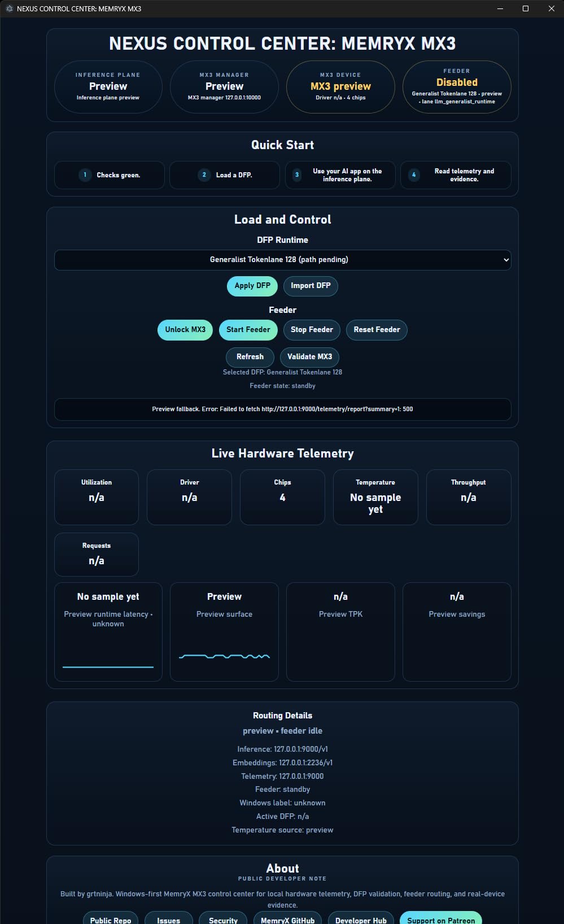Screen dimensions: 564x924
Task: Click the Preview surface sparkline card
Action: (224, 632)
